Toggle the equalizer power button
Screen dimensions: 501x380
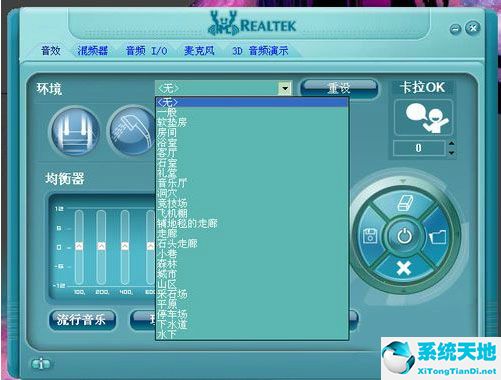[404, 236]
